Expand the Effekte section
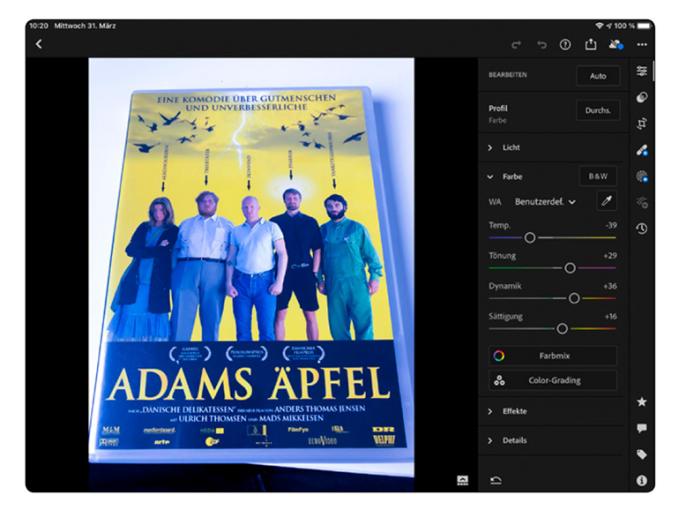This screenshot has width=679, height=510. pyautogui.click(x=553, y=411)
